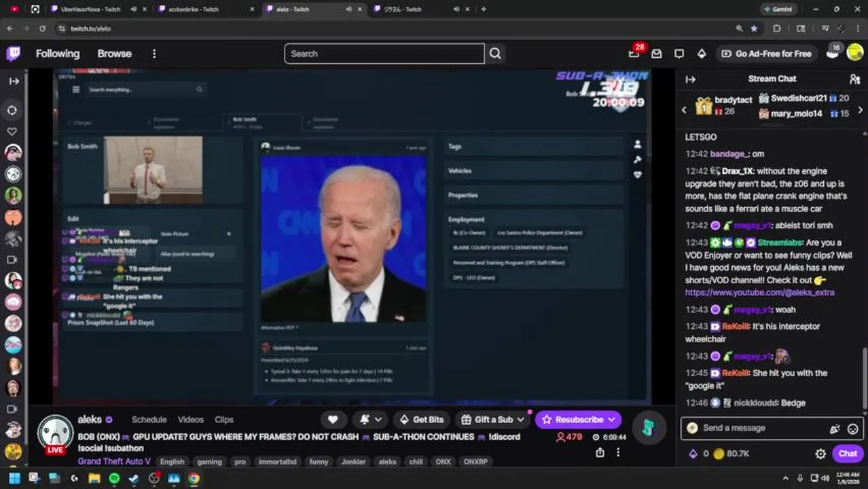Mute the UberHaxorNova tab audio

tap(134, 10)
